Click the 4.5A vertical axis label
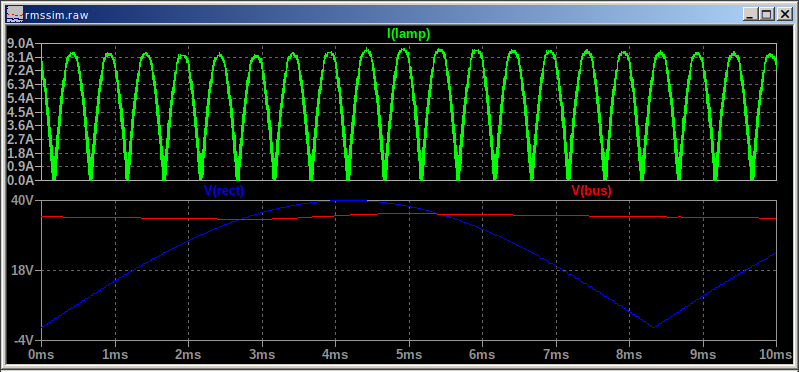The image size is (799, 372). [20, 112]
